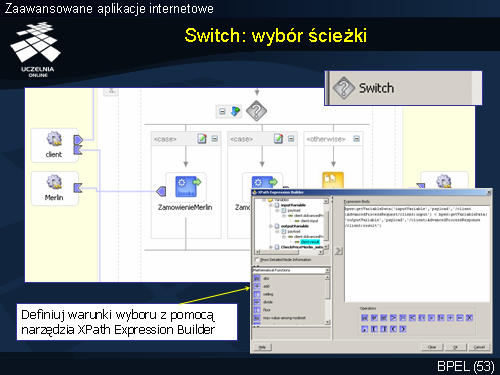Select the highlighted client:result tree node
The image size is (500, 375).
click(310, 242)
